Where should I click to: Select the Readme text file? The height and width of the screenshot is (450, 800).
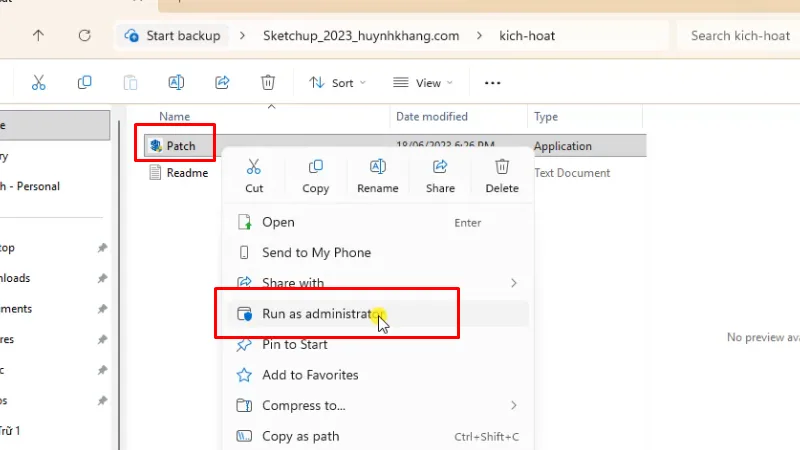tap(187, 173)
